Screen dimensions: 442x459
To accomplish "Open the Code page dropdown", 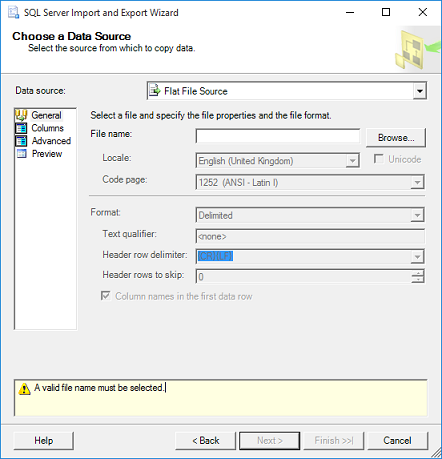I will [x=417, y=183].
